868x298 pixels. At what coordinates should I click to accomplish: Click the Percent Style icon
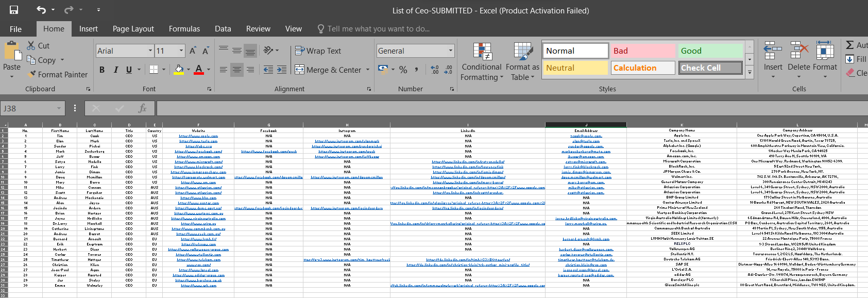tap(403, 70)
